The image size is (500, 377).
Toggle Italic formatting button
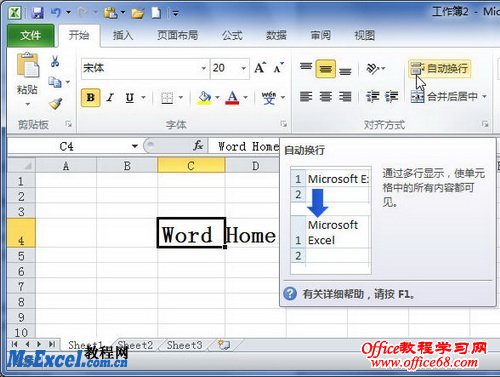click(110, 98)
